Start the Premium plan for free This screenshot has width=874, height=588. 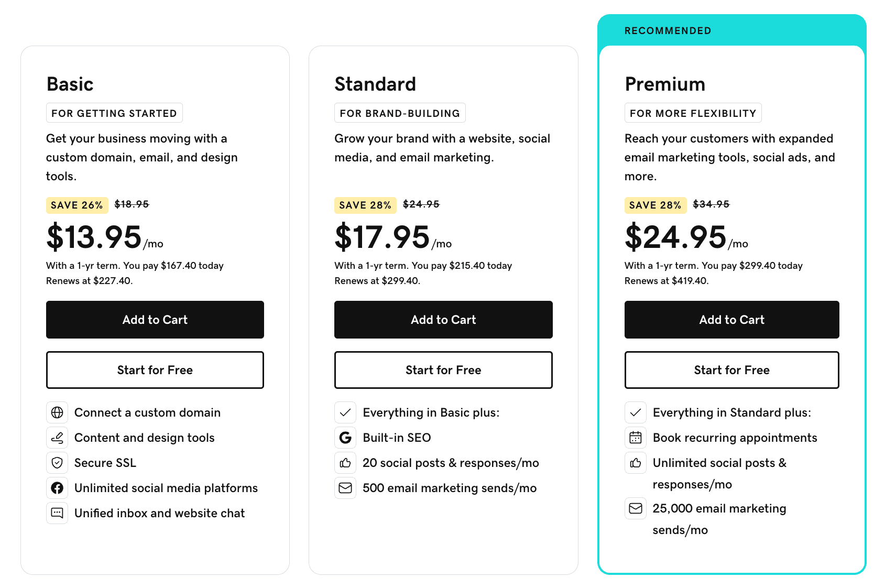731,370
